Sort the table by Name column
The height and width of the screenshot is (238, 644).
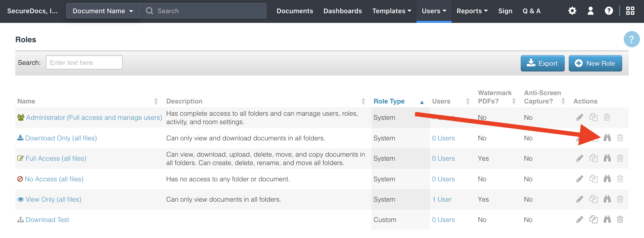[x=88, y=101]
